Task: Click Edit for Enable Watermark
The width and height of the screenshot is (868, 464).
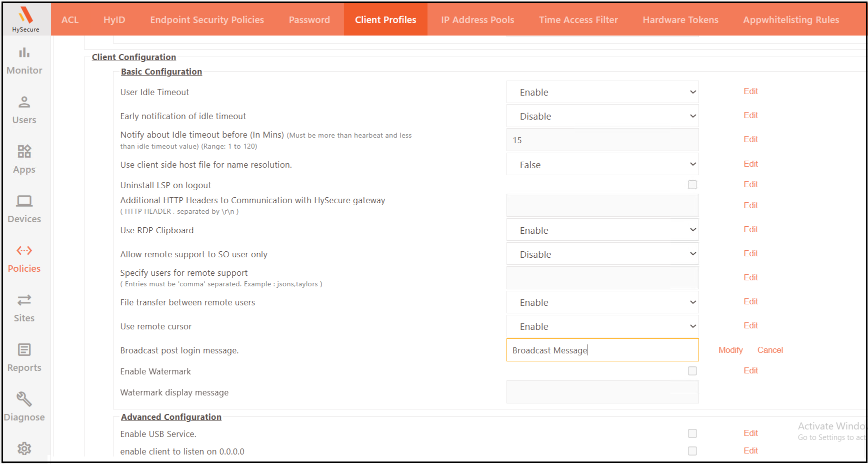Action: click(750, 370)
